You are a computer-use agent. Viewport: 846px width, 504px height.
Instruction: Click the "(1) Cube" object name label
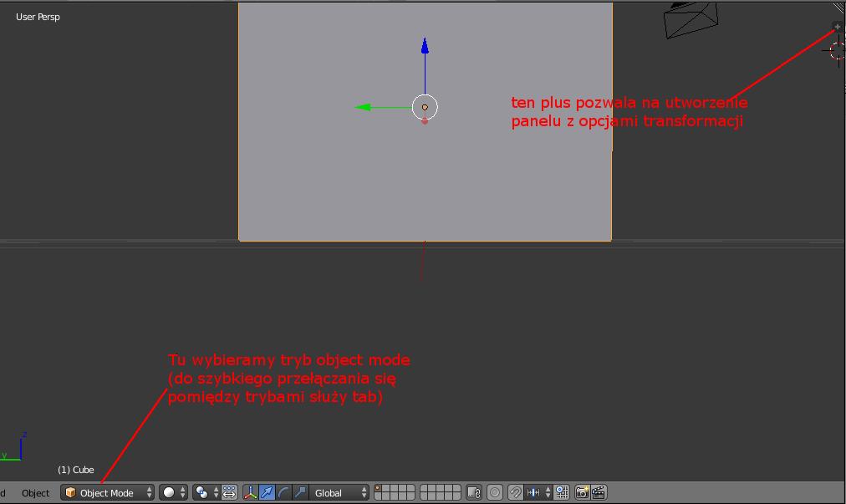(x=76, y=470)
